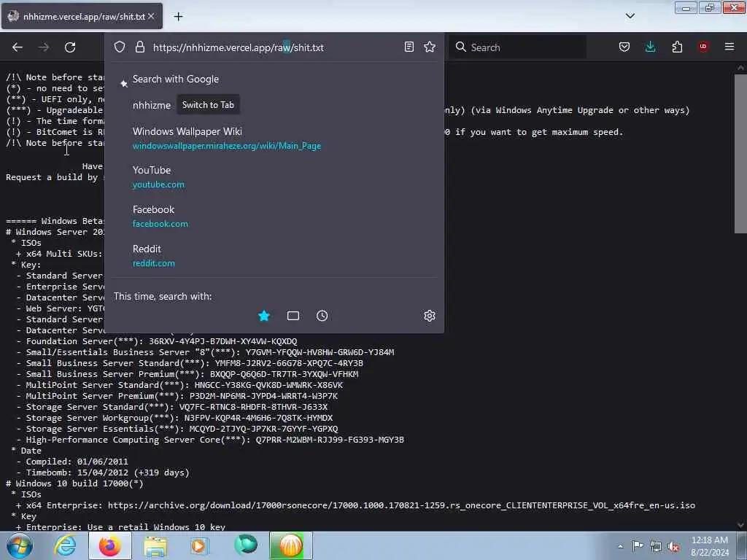Open the Windows Start menu
Image resolution: width=747 pixels, height=560 pixels.
click(x=20, y=545)
